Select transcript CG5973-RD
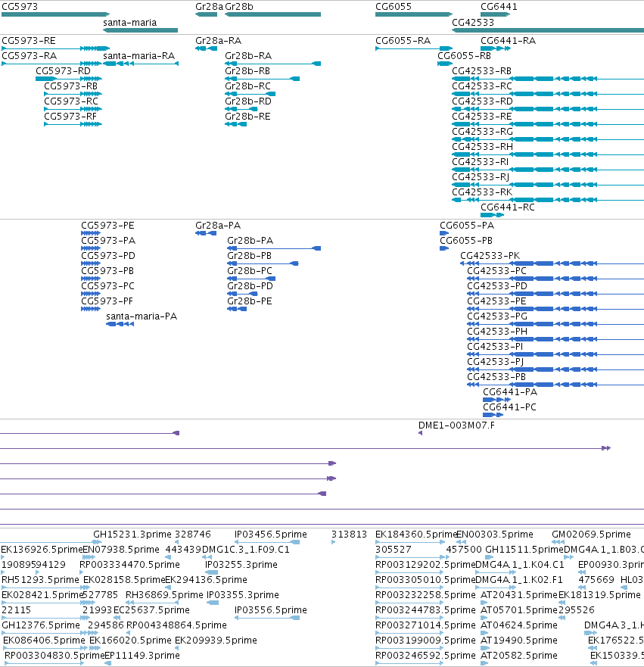 click(x=69, y=79)
